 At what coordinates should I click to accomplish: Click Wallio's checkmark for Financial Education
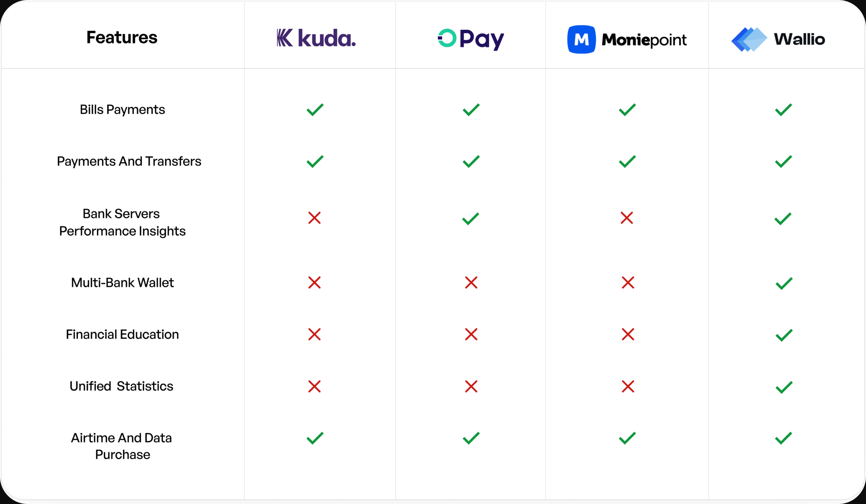tap(784, 335)
